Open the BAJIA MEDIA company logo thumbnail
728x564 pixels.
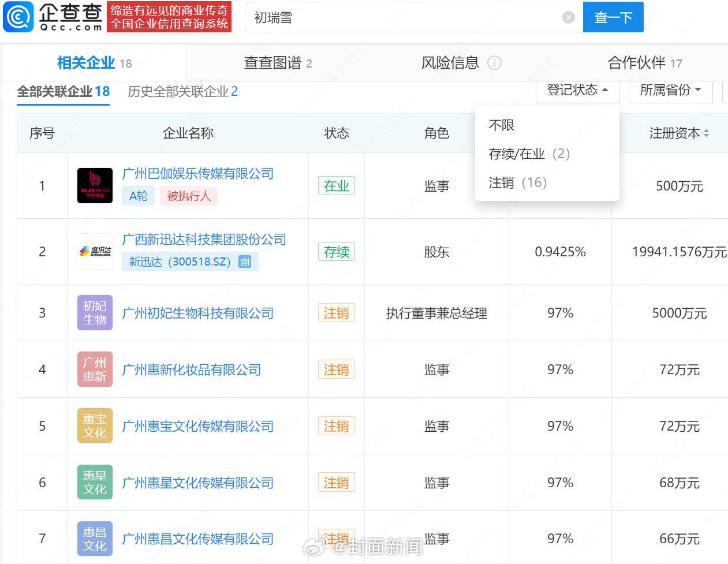coord(94,186)
